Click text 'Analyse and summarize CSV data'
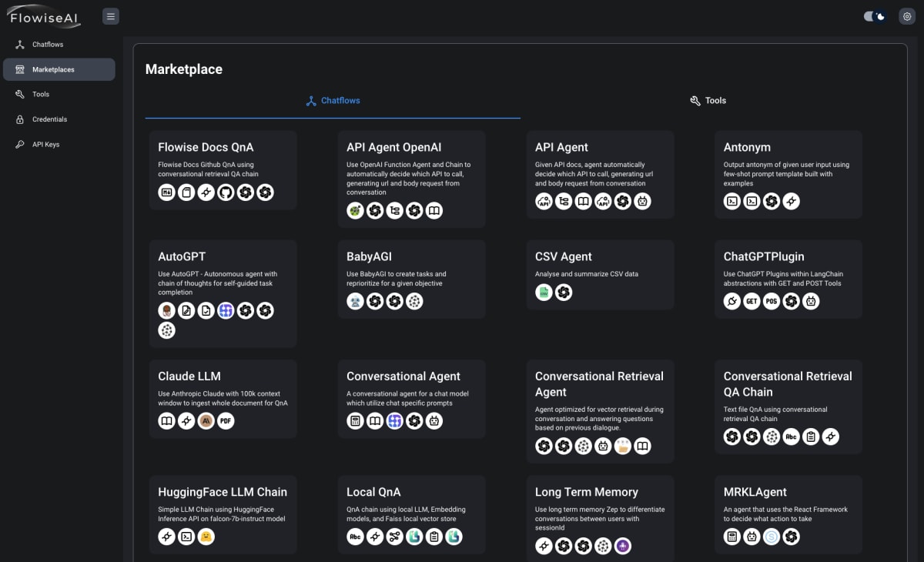Viewport: 924px width, 562px height. pyautogui.click(x=587, y=274)
